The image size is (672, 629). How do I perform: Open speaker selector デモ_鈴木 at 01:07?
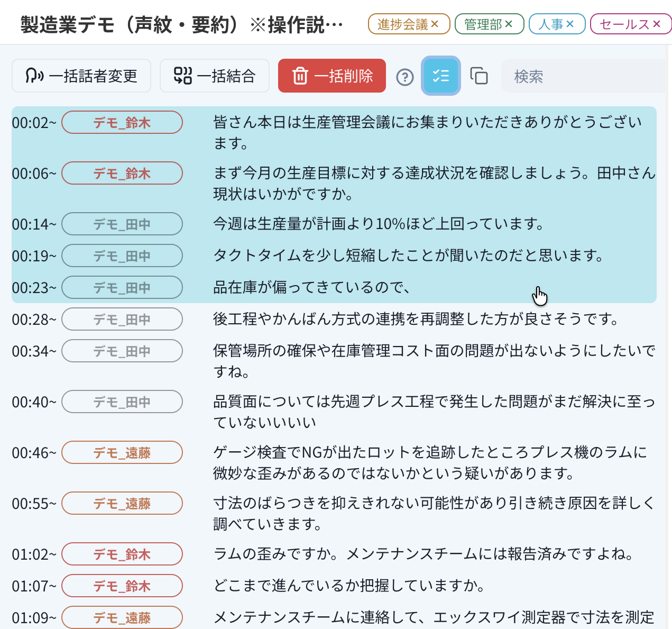[122, 586]
